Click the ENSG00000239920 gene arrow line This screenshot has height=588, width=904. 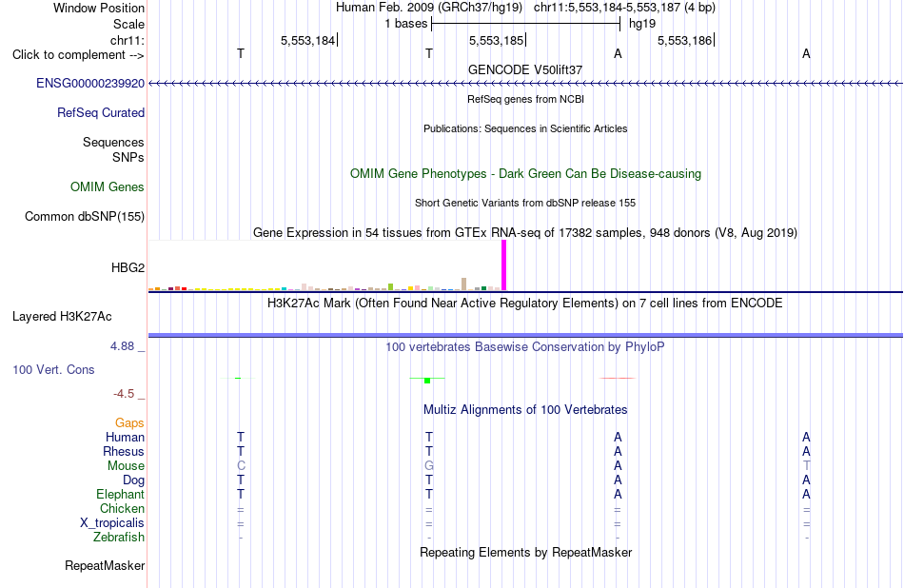(x=525, y=84)
